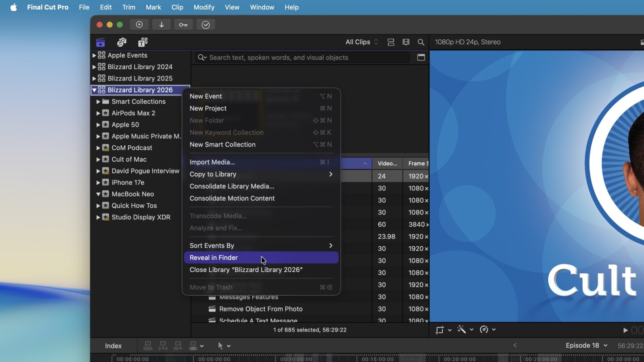Open the Episode 18 project dropdown

tap(586, 345)
